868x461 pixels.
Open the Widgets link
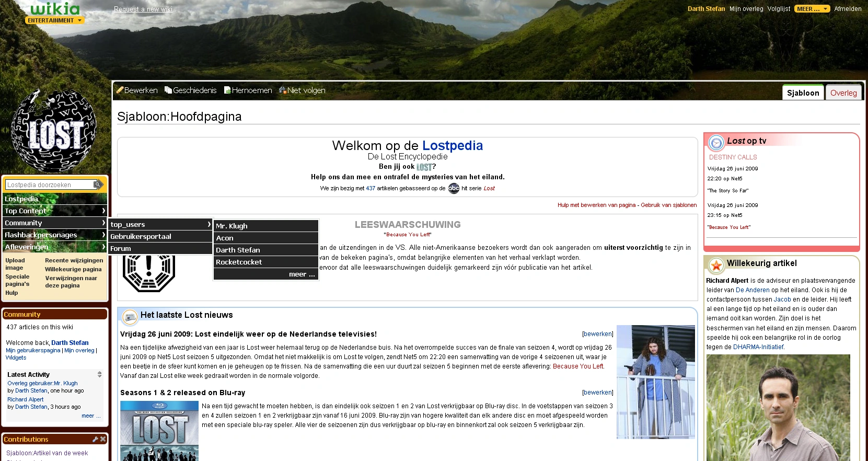16,358
